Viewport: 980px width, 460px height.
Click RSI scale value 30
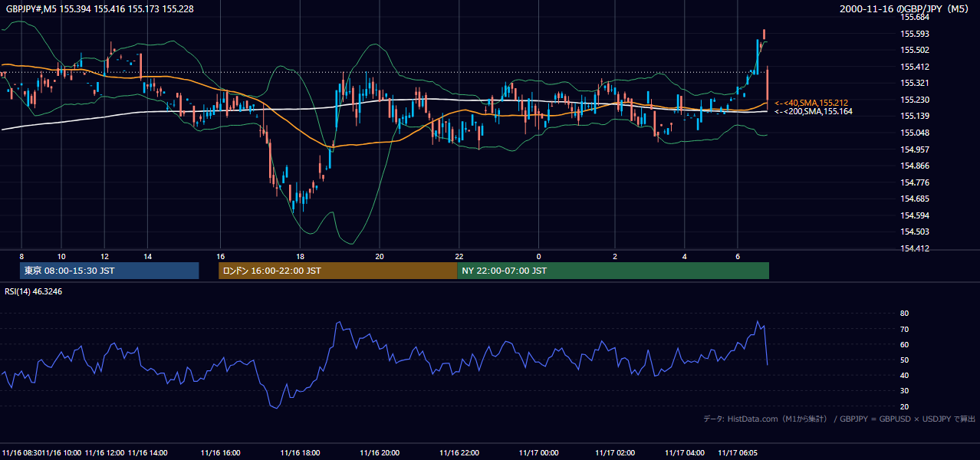904,390
